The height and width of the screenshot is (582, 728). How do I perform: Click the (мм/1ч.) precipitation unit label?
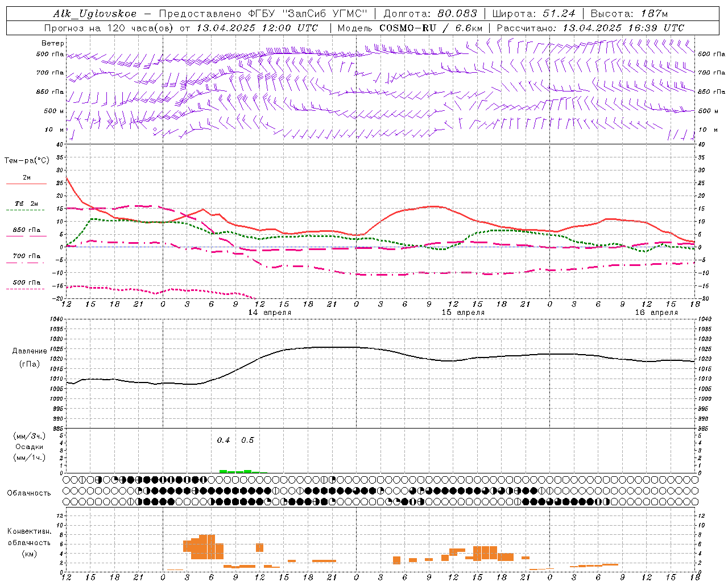pos(29,458)
